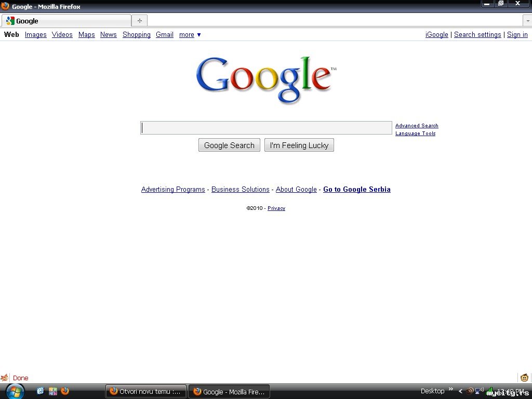Open Google Maps link

pyautogui.click(x=87, y=35)
